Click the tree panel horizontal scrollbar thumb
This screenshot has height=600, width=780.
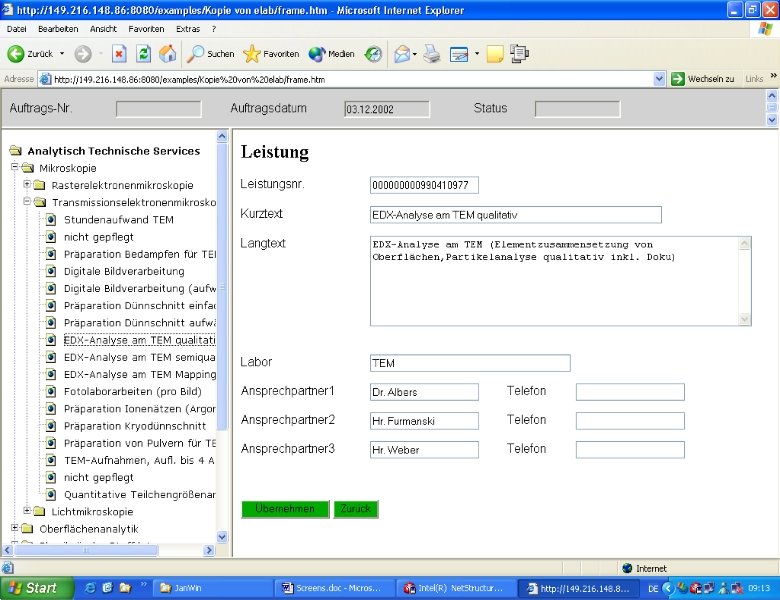pos(86,550)
